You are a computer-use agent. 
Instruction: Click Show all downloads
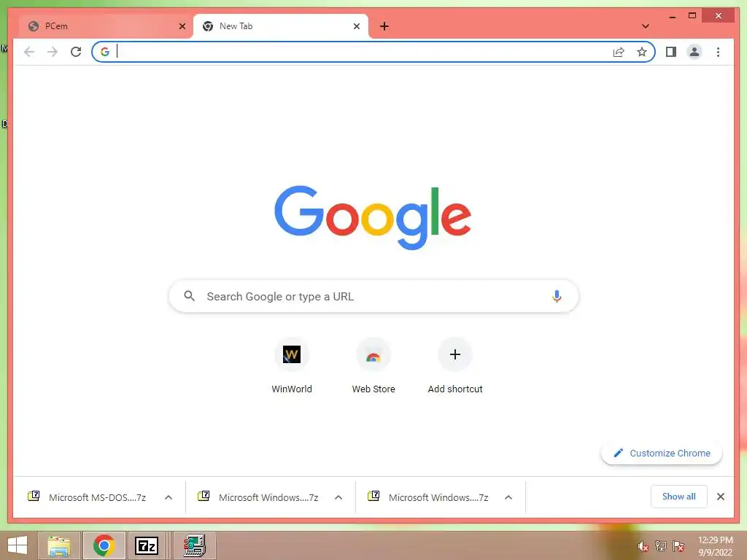pos(679,497)
